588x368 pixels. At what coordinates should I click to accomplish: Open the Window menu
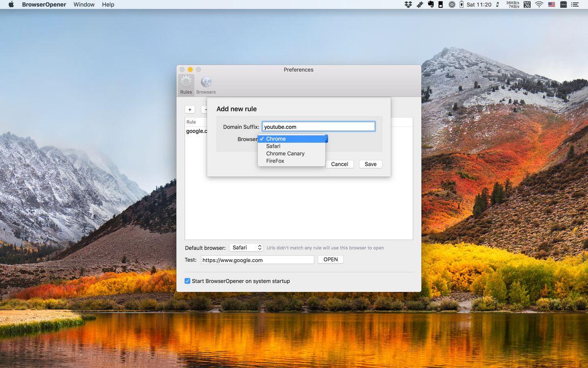(x=84, y=4)
